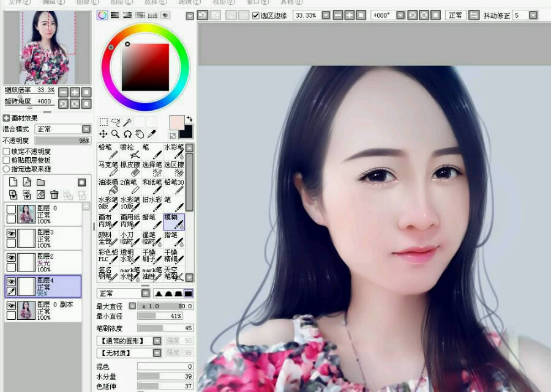This screenshot has height=392, width=551.
Task: Select the 油漆桶 paint bucket tool
Action: point(108,185)
